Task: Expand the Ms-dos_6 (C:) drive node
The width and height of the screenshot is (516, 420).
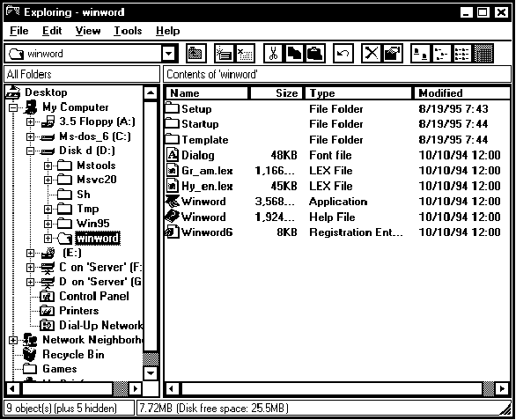Action: 30,136
